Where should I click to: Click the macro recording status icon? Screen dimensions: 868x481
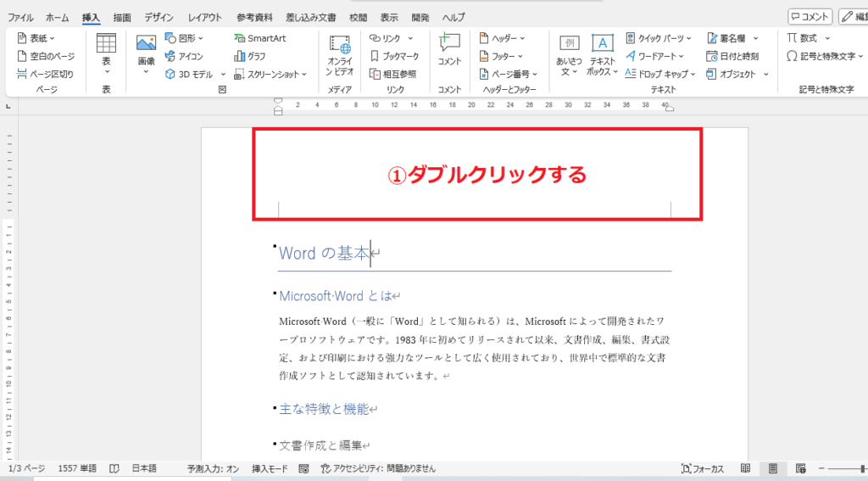click(303, 469)
